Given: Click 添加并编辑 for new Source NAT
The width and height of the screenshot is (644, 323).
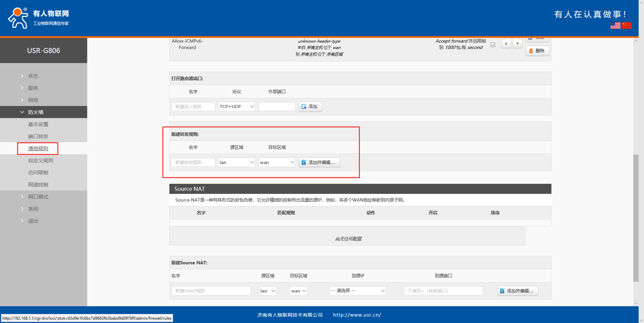Looking at the screenshot, I should [518, 291].
